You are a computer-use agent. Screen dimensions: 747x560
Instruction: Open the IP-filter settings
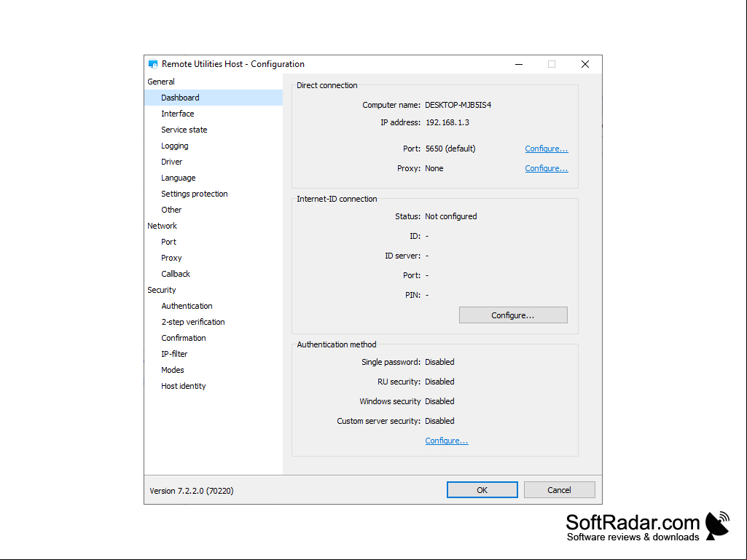point(174,355)
